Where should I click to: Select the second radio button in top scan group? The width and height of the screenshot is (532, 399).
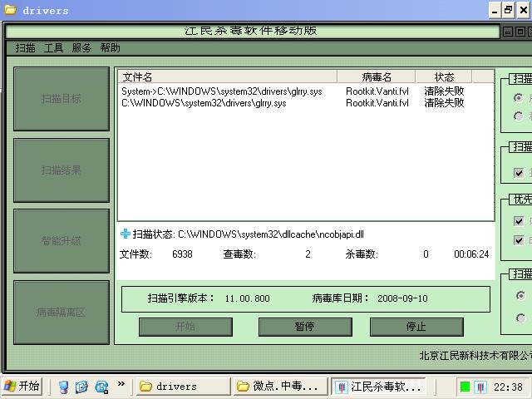tap(519, 116)
